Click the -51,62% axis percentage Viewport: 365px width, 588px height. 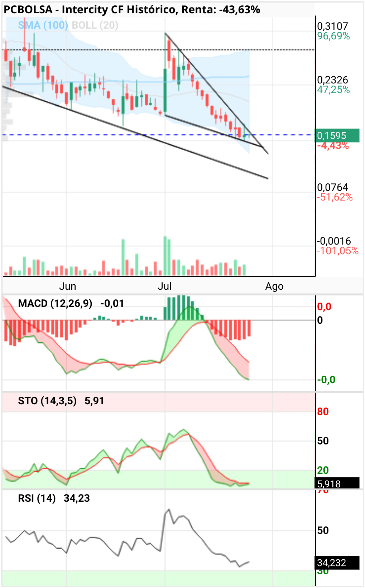[x=335, y=197]
